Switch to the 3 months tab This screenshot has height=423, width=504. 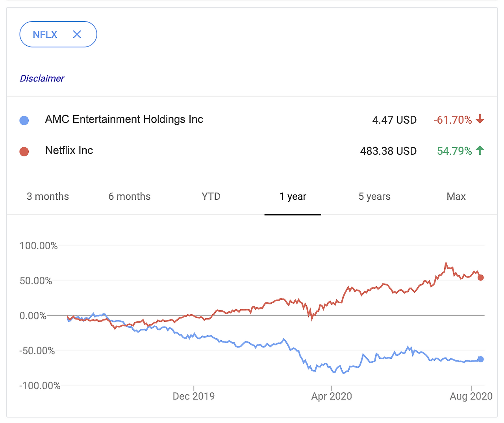pyautogui.click(x=48, y=196)
